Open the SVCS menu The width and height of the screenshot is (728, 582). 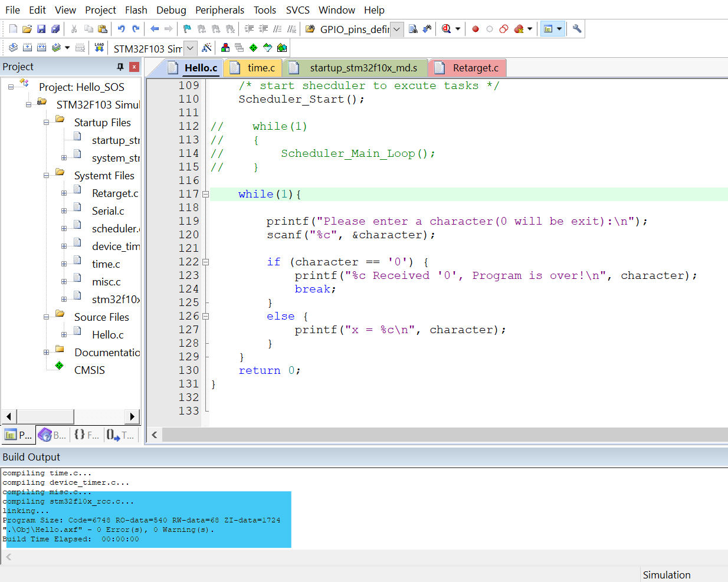[x=298, y=10]
